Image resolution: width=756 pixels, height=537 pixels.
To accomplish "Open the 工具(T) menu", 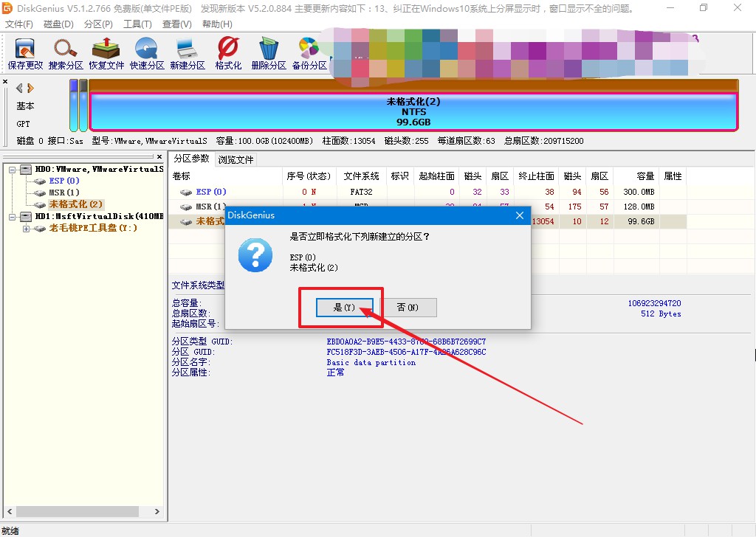I will pyautogui.click(x=137, y=24).
